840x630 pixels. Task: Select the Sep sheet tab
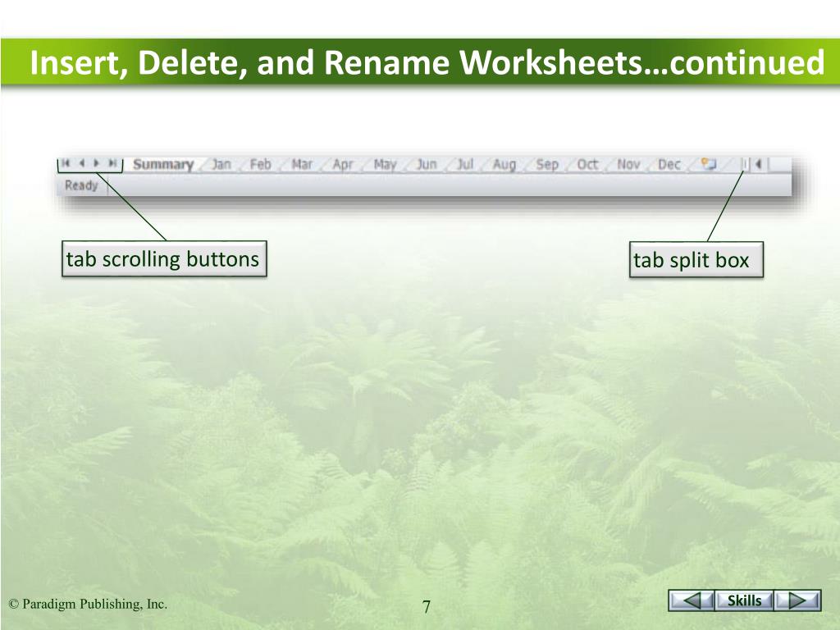(x=547, y=164)
